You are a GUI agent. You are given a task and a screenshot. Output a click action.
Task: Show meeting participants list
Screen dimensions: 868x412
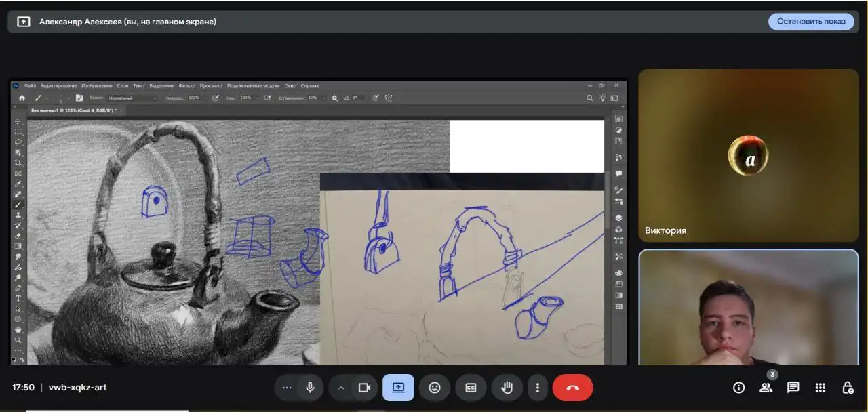tap(766, 388)
